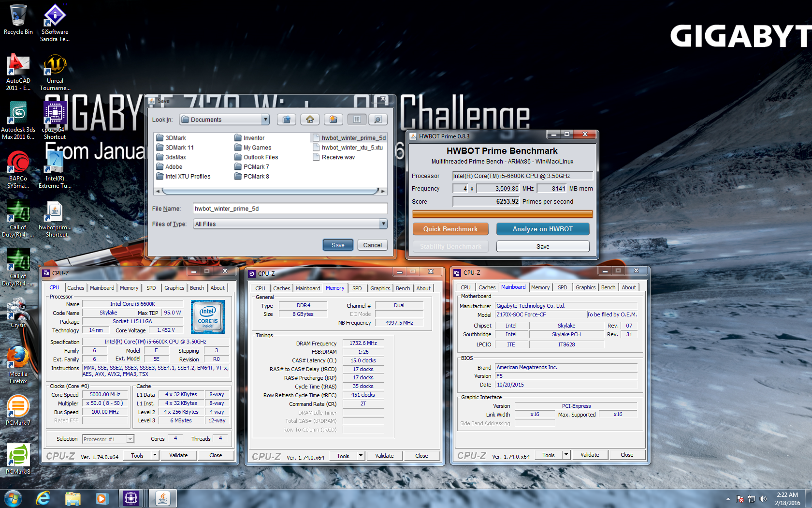Image resolution: width=812 pixels, height=508 pixels.
Task: Open Tools dropdown arrow in CPU window
Action: tap(155, 455)
